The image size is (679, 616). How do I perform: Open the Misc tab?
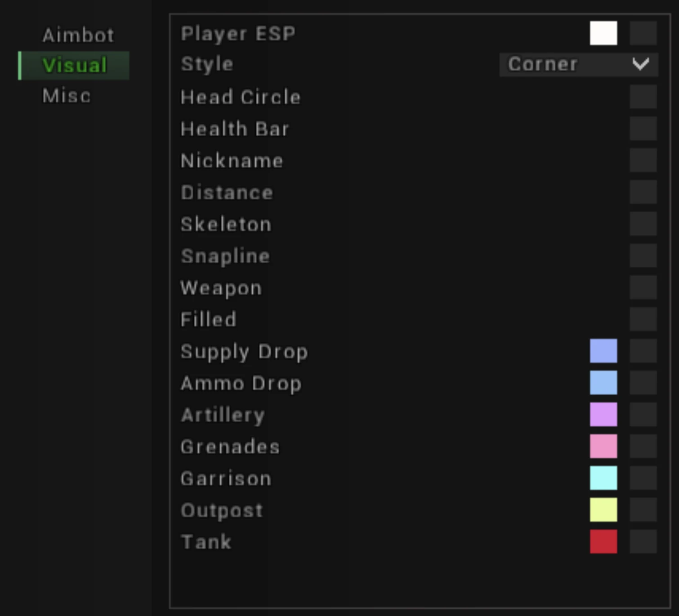[67, 96]
